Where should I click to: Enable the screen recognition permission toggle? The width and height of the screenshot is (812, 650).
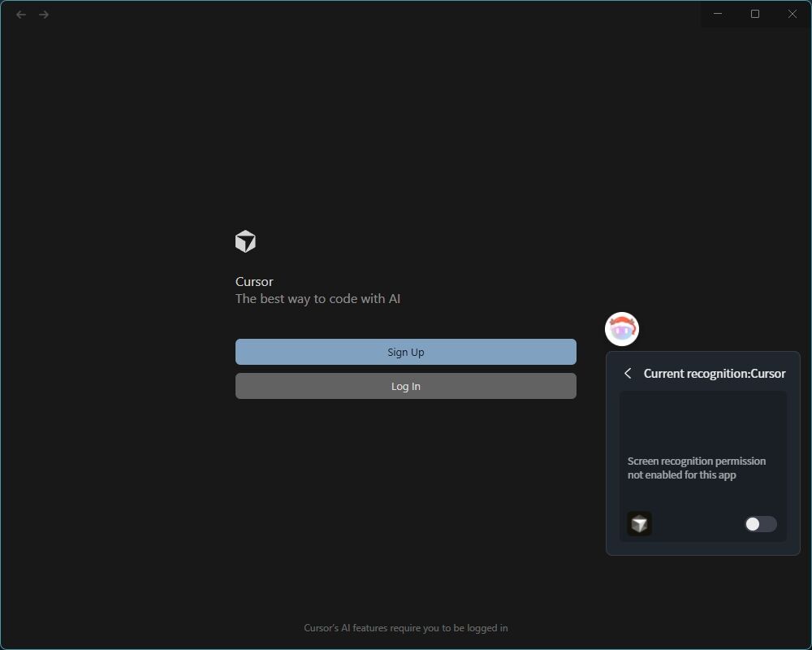click(760, 524)
